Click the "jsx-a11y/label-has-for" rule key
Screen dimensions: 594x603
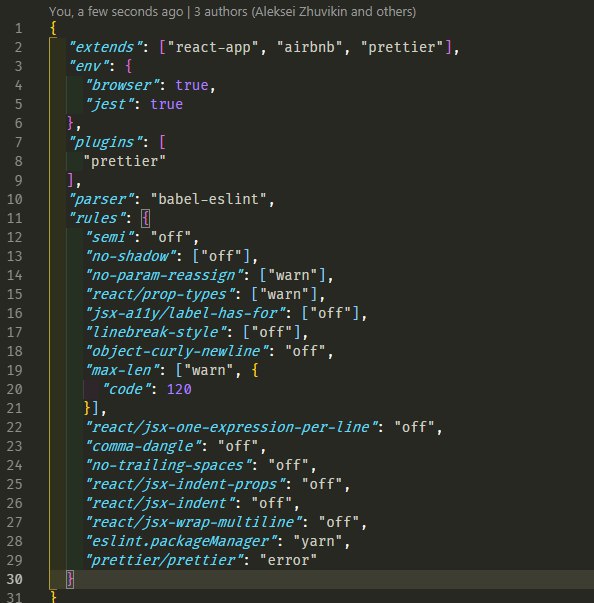pos(186,313)
